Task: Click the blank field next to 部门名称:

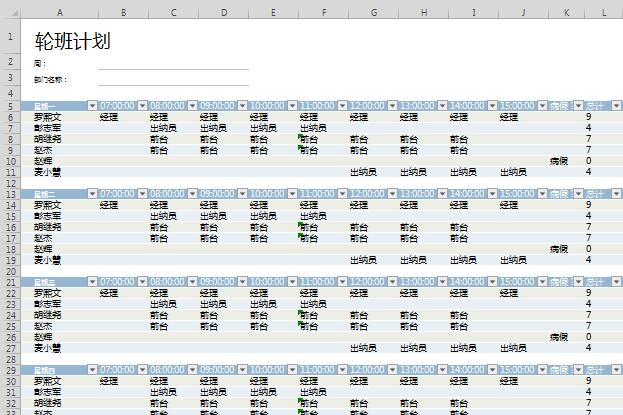Action: pyautogui.click(x=173, y=79)
